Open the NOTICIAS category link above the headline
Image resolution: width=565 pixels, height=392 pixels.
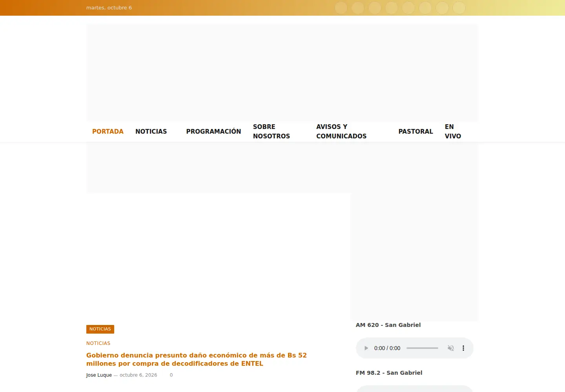98,343
